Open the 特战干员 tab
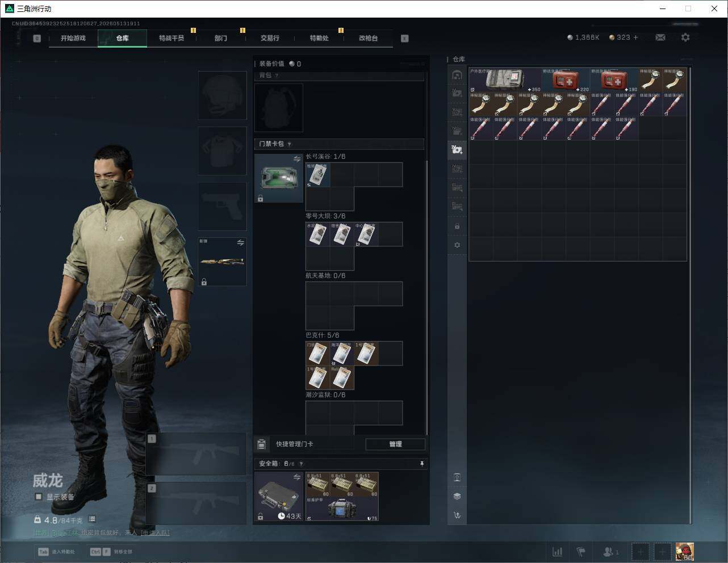The width and height of the screenshot is (728, 563). pyautogui.click(x=171, y=38)
